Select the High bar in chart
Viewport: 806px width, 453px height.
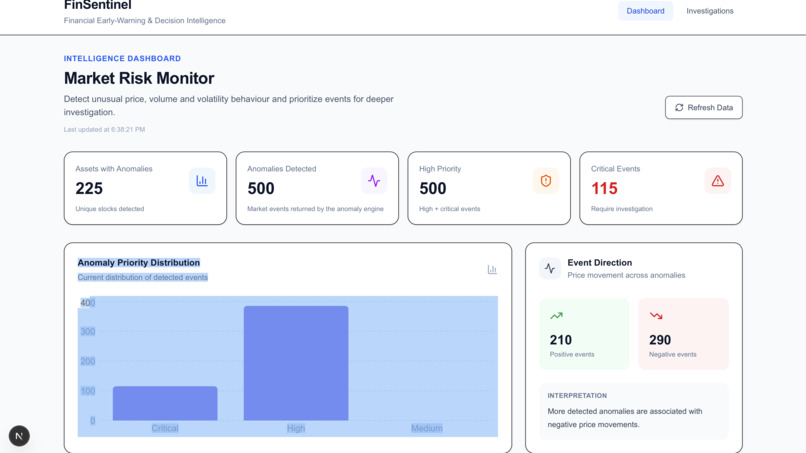pos(296,363)
